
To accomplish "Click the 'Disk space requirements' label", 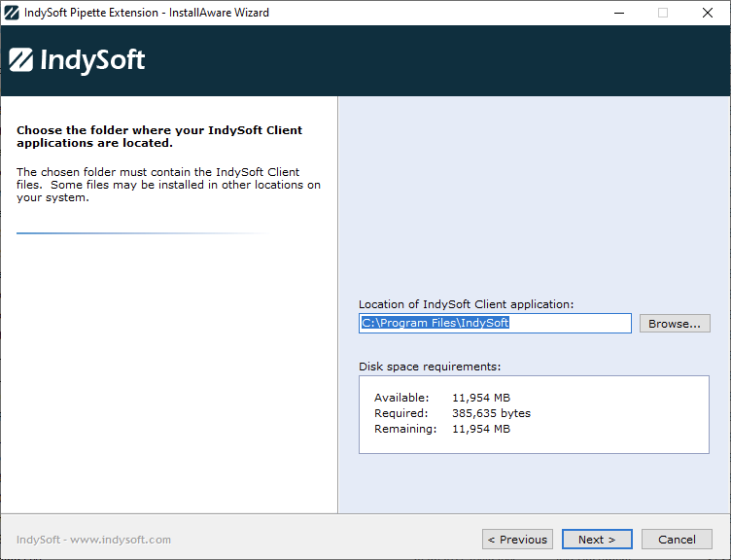I will (x=429, y=367).
